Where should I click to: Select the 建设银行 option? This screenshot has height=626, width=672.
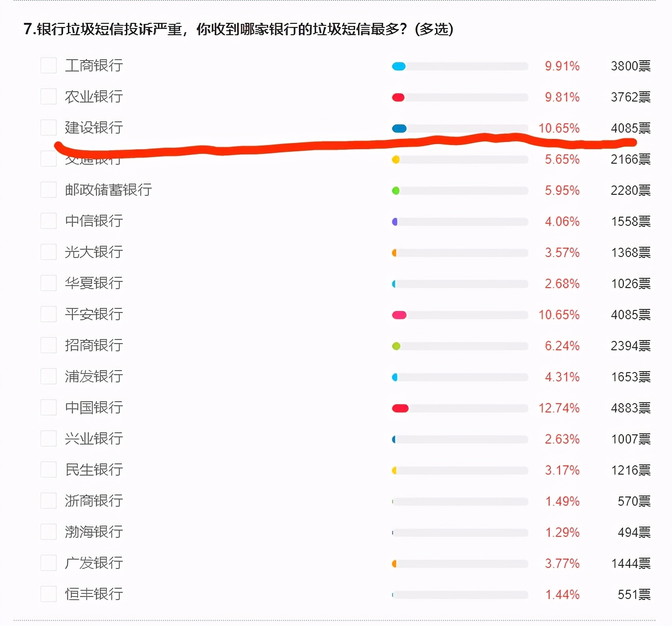point(48,127)
